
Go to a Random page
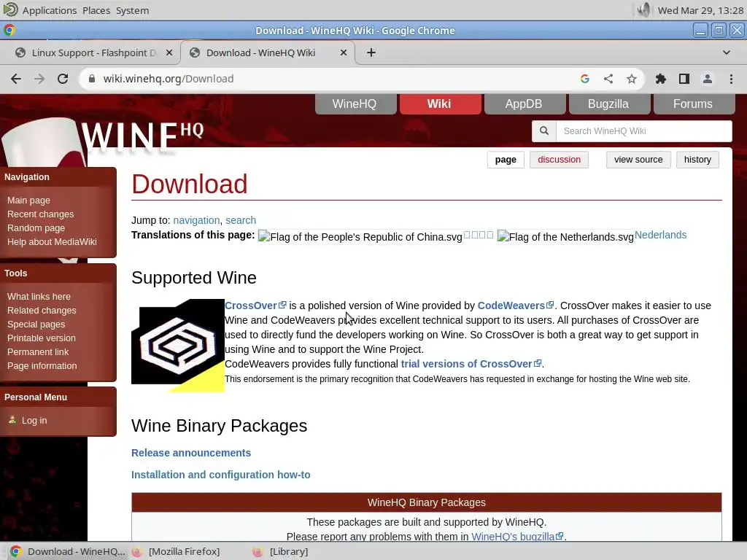[36, 228]
